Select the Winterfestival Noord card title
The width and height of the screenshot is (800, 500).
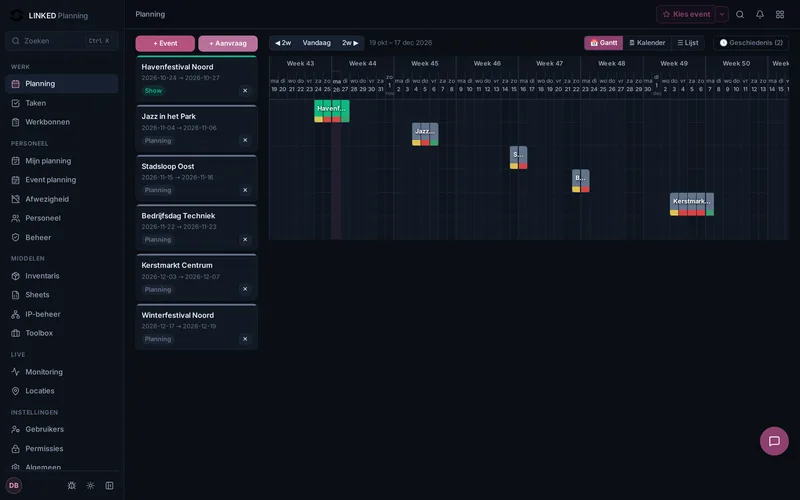(178, 315)
